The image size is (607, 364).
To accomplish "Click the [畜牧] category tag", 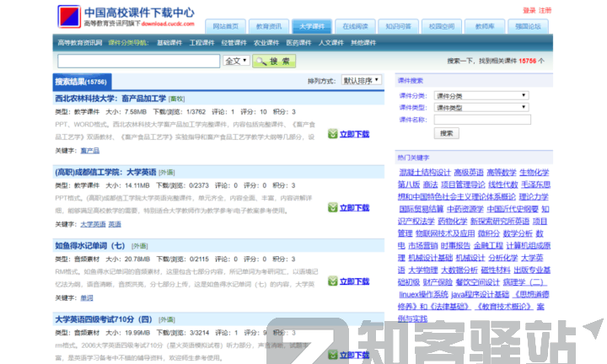I will (177, 99).
